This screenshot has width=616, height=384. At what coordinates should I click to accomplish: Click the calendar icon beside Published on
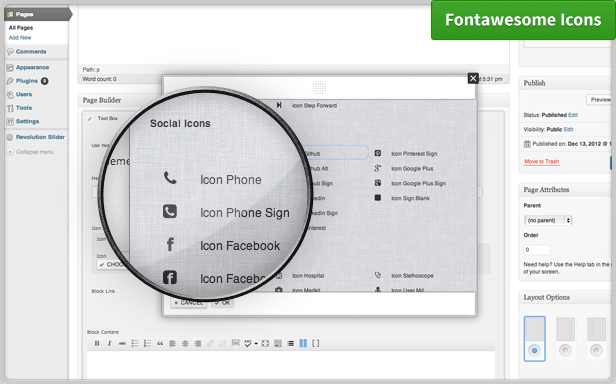(527, 144)
